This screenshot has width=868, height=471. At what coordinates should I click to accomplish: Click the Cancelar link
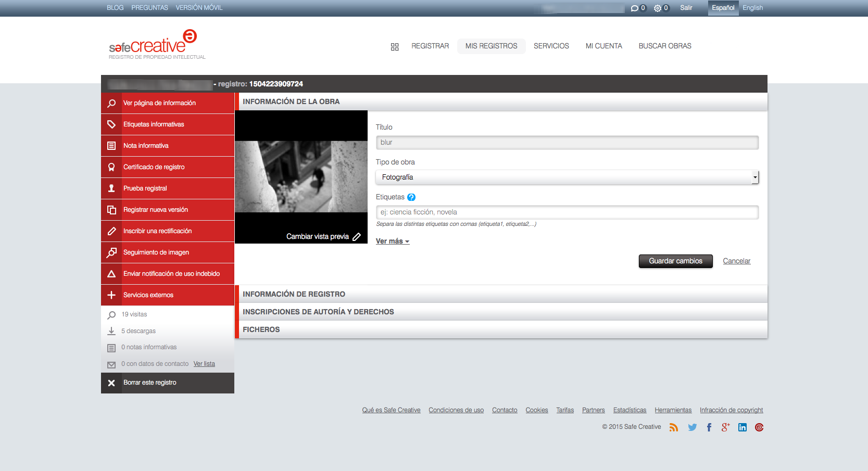736,261
